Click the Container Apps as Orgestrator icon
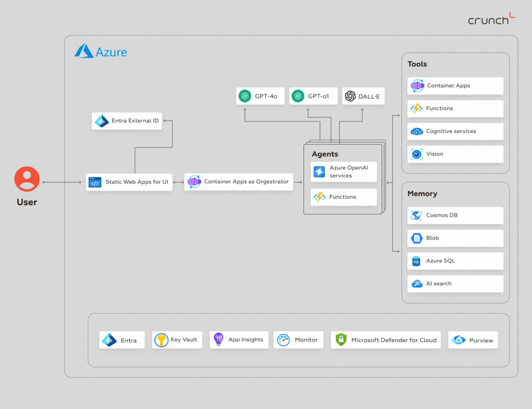Image resolution: width=532 pixels, height=409 pixels. point(194,182)
